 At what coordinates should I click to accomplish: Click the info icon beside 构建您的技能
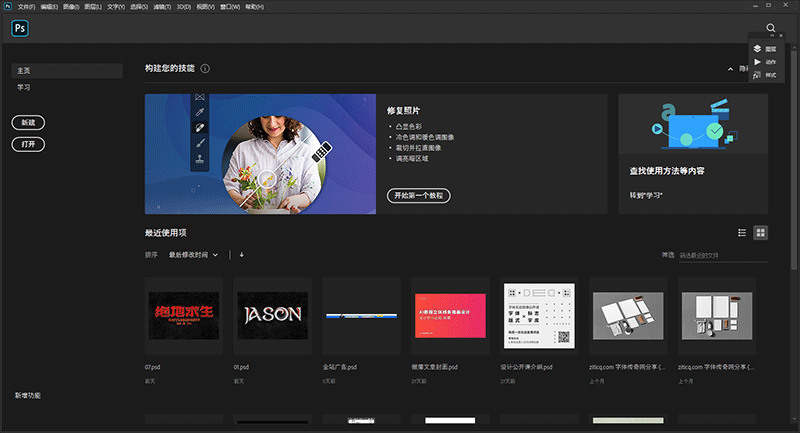pos(205,68)
